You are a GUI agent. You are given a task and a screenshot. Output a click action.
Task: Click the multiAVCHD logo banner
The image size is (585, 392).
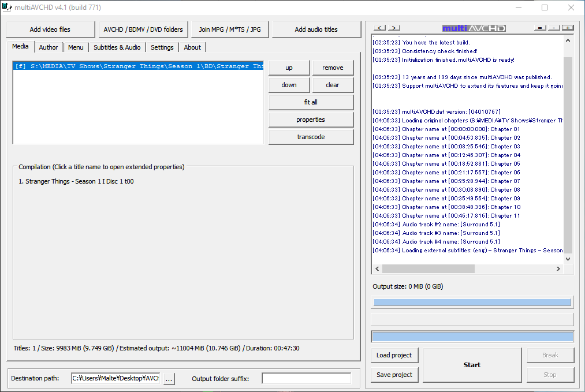coord(474,28)
